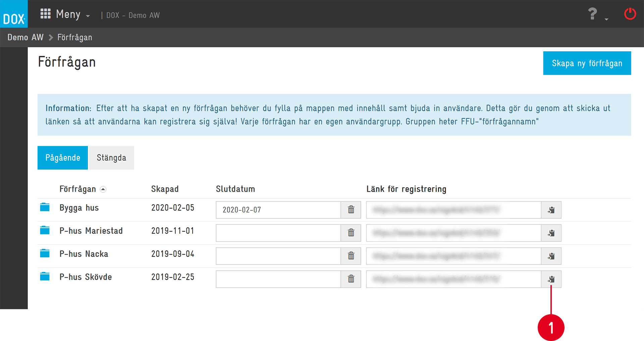Viewport: 644px width, 341px height.
Task: Click the DOX logo
Action: click(14, 14)
